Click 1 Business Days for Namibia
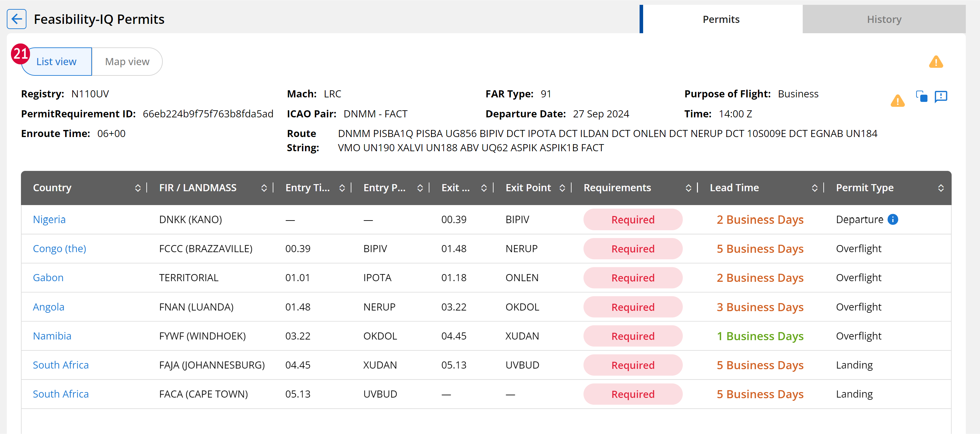 [760, 336]
